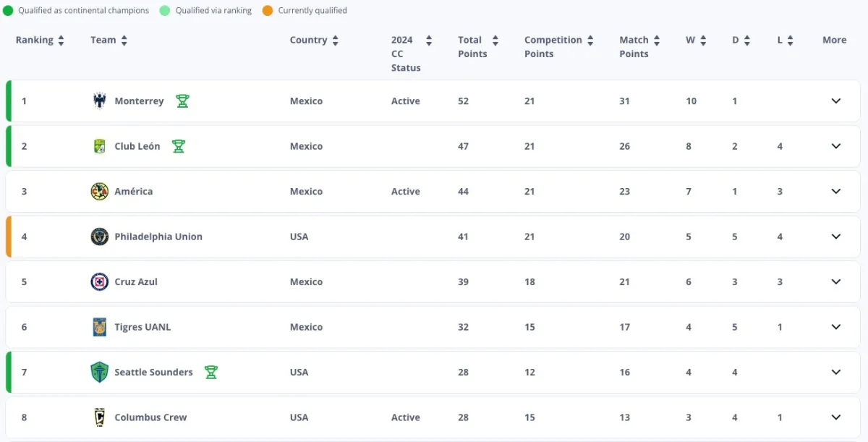Click the Cruz Azul crest icon

99,282
